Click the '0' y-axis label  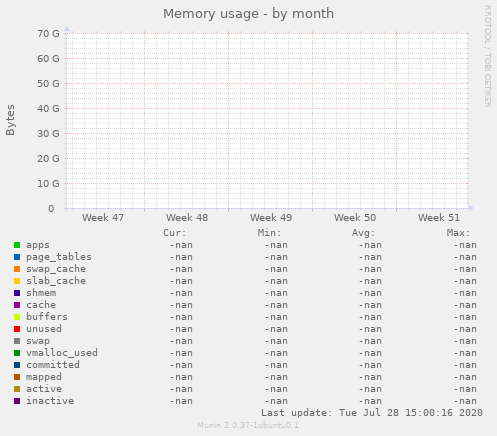(x=51, y=209)
